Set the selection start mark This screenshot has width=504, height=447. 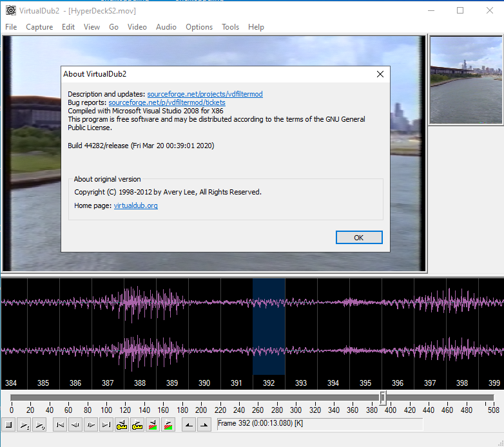pyautogui.click(x=188, y=424)
